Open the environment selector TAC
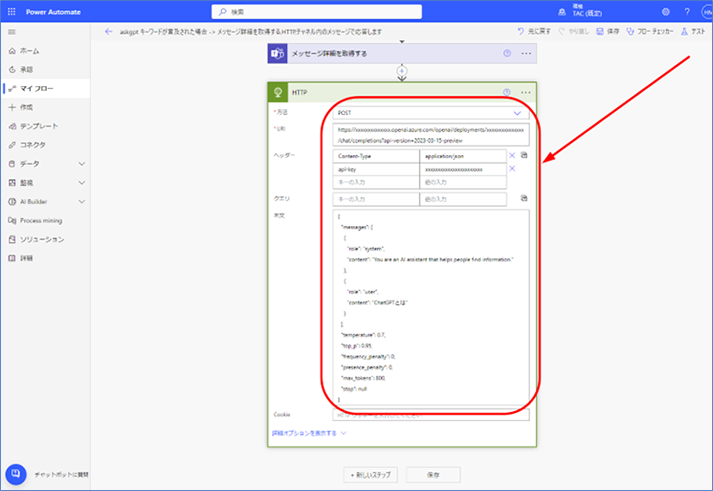Viewport: 713px width, 491px height. pyautogui.click(x=582, y=11)
